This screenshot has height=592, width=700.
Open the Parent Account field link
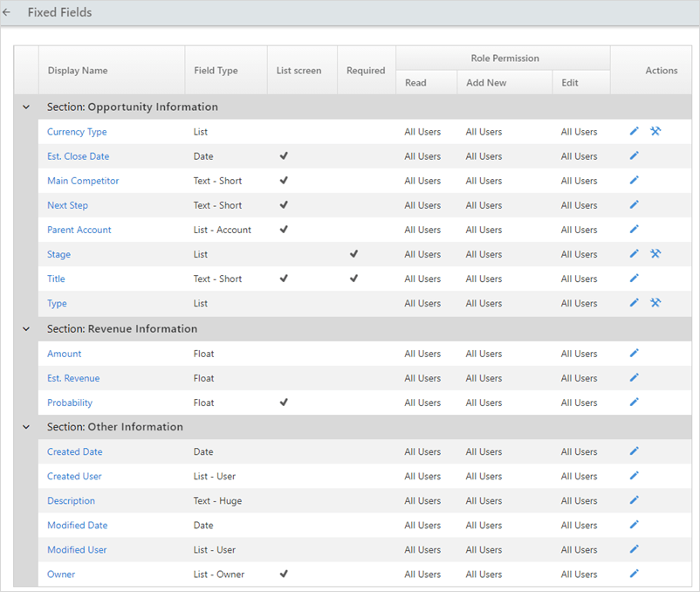79,230
